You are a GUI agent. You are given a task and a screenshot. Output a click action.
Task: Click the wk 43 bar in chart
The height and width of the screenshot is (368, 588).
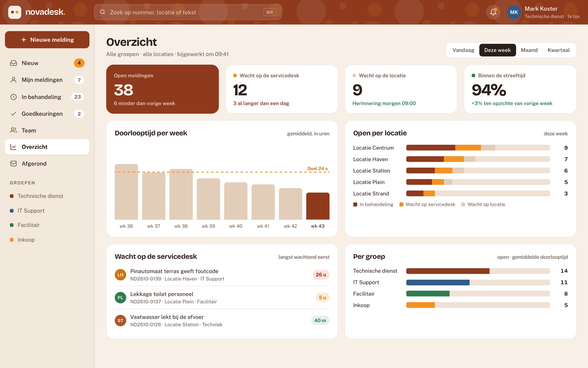point(318,206)
